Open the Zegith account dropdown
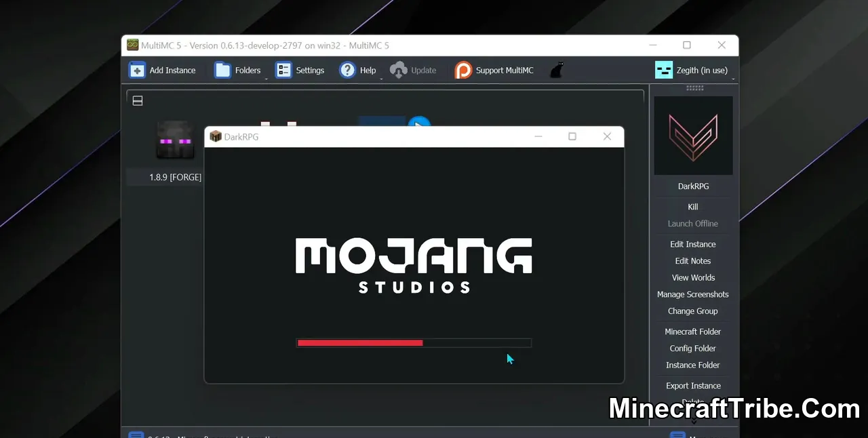Image resolution: width=868 pixels, height=438 pixels. coord(695,70)
